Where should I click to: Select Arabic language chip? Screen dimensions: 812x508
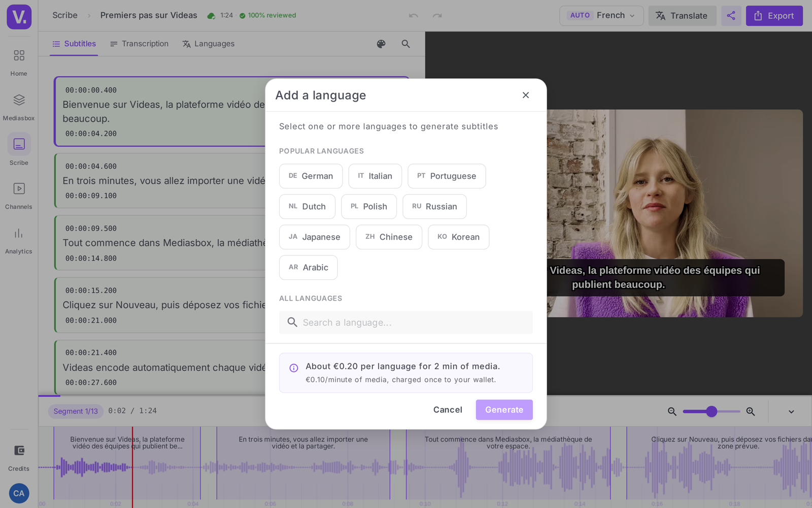309,268
